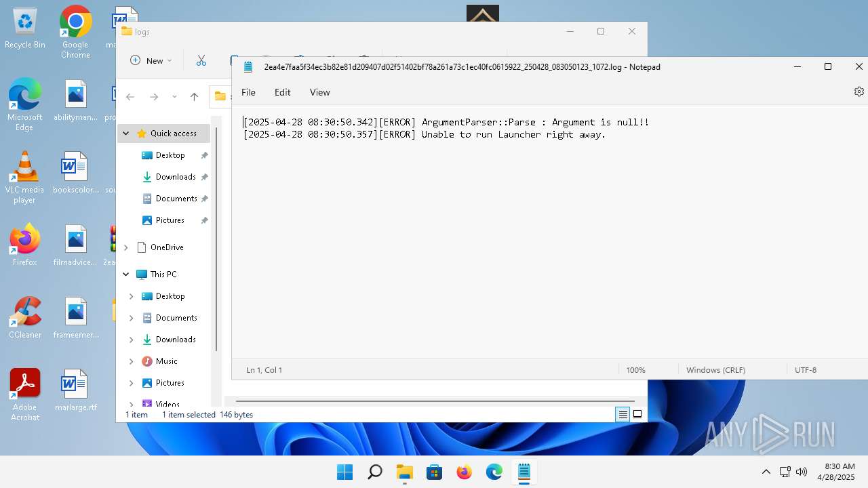Expand Music under This PC
The width and height of the screenshot is (868, 488).
pos(131,361)
